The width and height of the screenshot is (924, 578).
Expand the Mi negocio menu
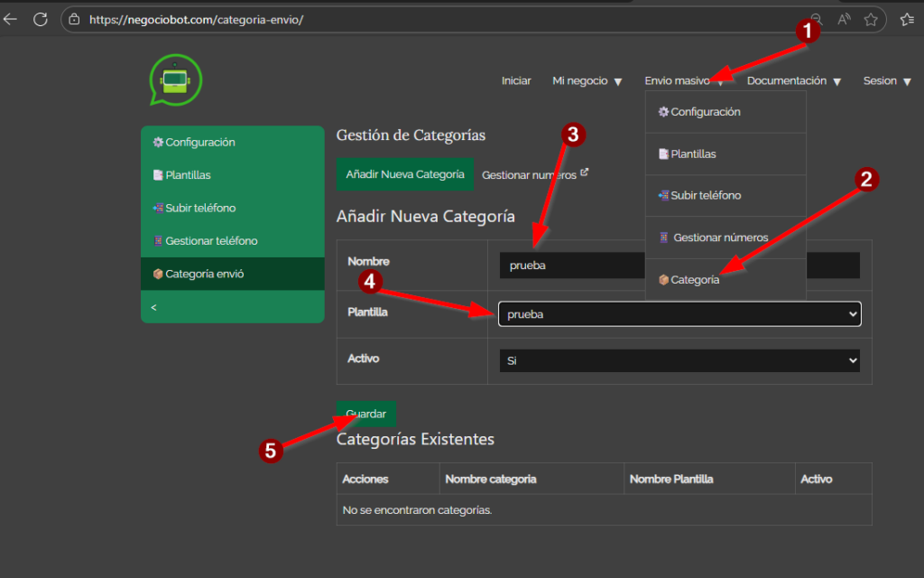pyautogui.click(x=587, y=81)
